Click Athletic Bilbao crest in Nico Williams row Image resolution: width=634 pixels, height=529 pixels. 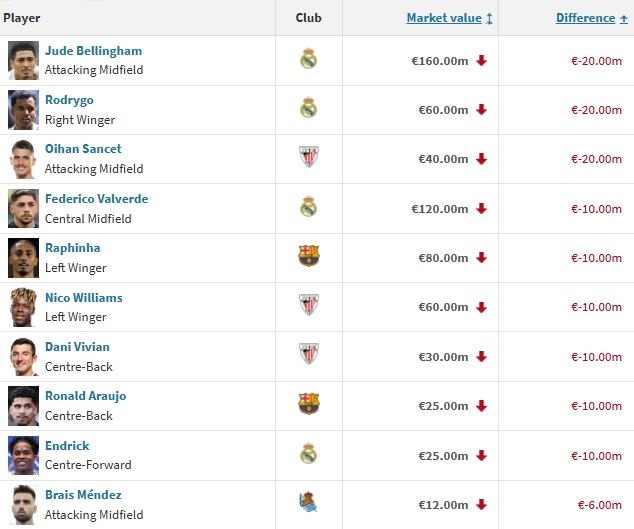(x=308, y=306)
